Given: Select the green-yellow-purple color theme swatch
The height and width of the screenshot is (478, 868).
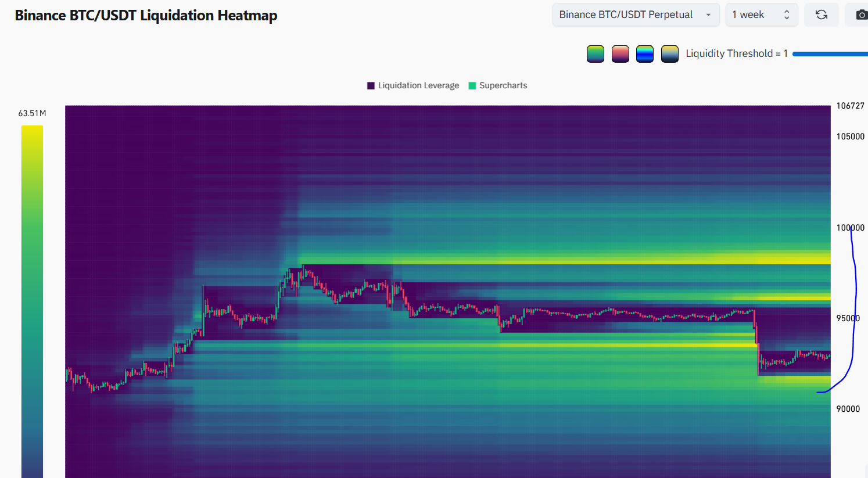Looking at the screenshot, I should [x=596, y=54].
